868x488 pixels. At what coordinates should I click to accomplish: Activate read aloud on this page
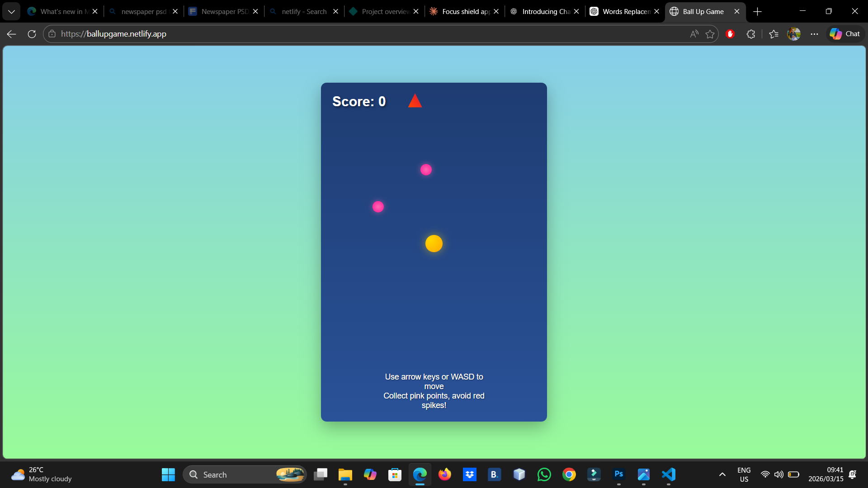click(x=693, y=34)
